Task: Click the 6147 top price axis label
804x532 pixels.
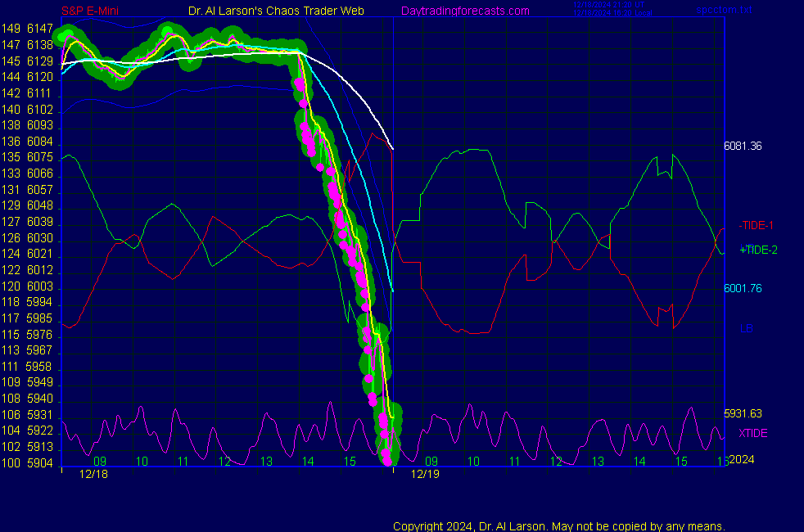Action: (39, 29)
